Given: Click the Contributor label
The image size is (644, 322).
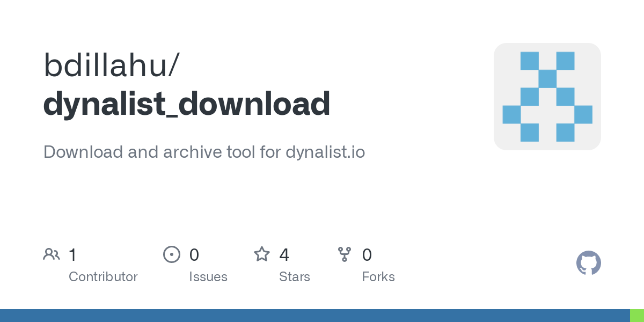Looking at the screenshot, I should click(x=103, y=277).
